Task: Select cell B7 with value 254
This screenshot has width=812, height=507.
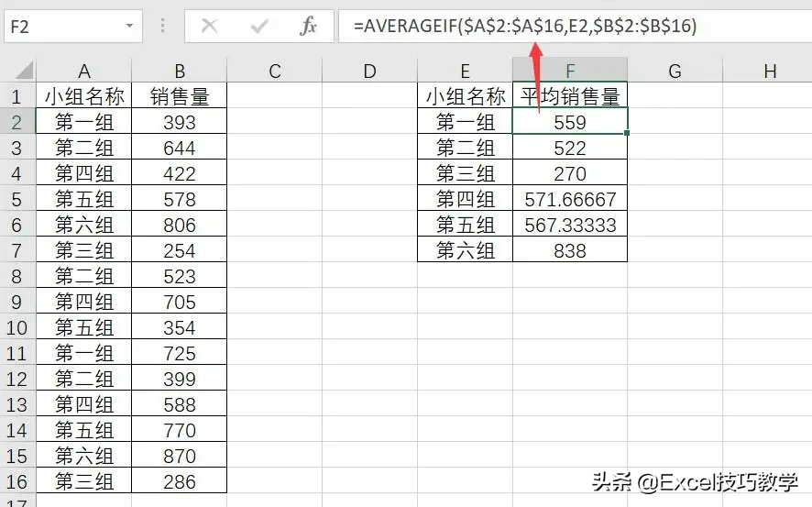Action: (180, 250)
